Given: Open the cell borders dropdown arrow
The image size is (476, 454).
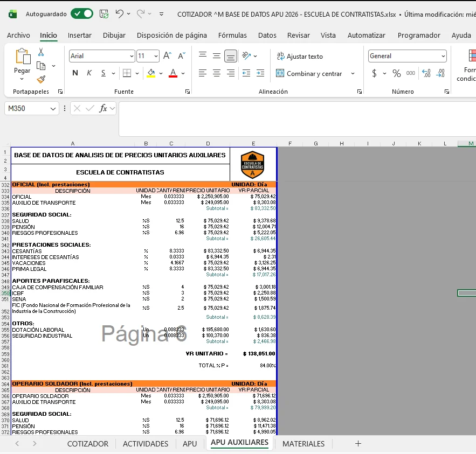Looking at the screenshot, I should point(137,73).
